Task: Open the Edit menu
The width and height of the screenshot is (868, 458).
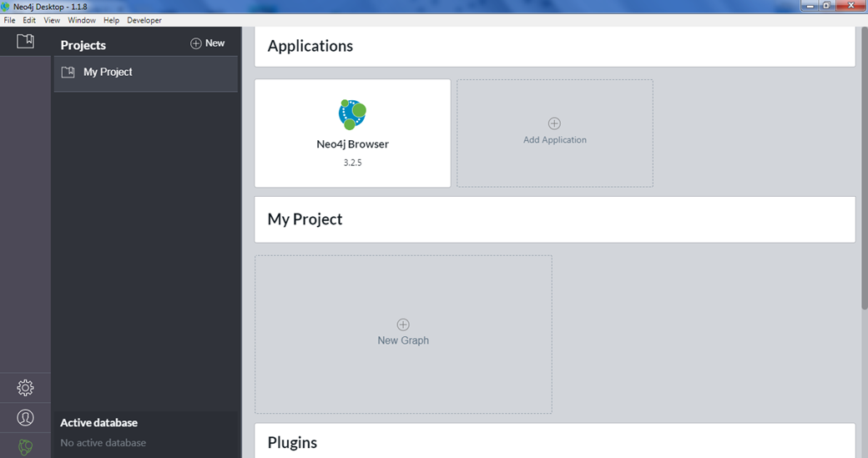Action: tap(28, 20)
